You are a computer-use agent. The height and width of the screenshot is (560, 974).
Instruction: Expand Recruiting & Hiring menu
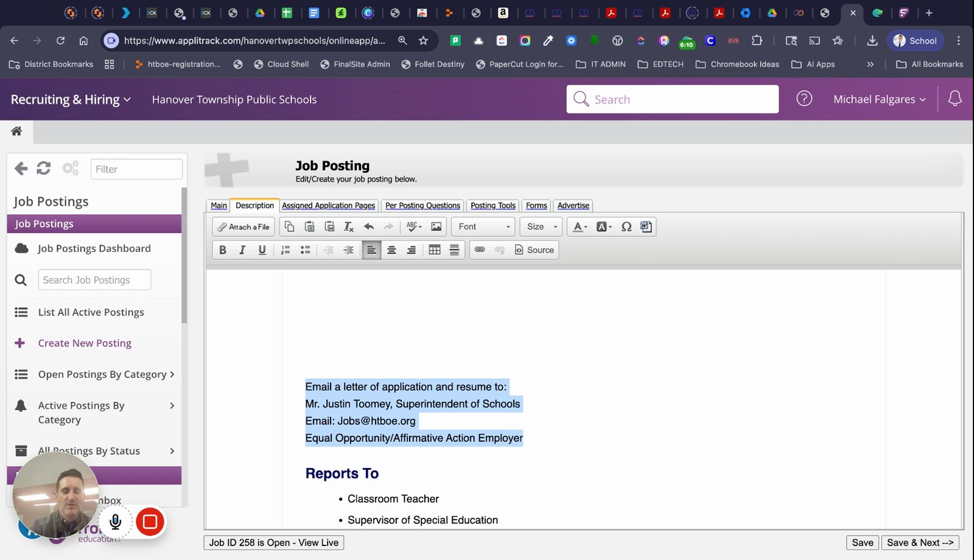tap(71, 99)
